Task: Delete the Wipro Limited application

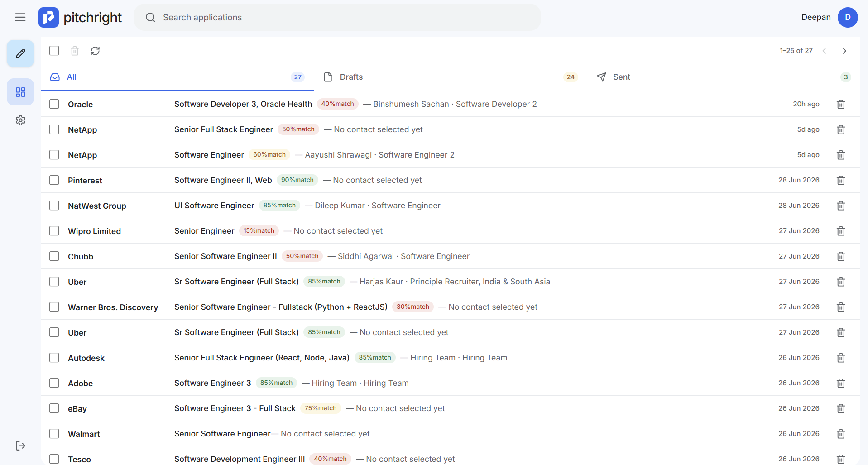Action: pos(841,231)
